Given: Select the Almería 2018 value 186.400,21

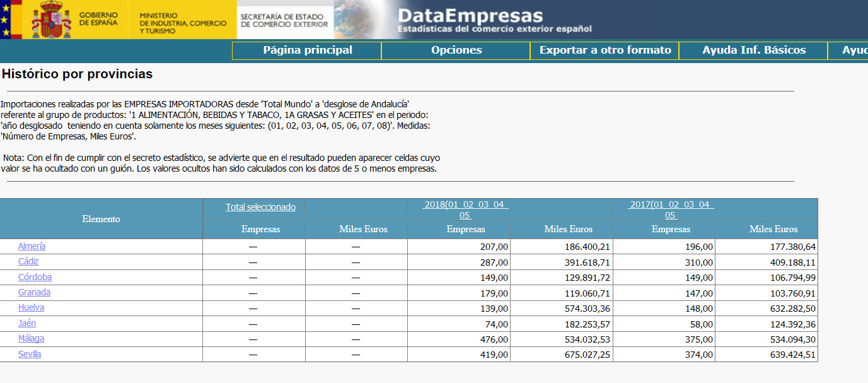Looking at the screenshot, I should 587,247.
